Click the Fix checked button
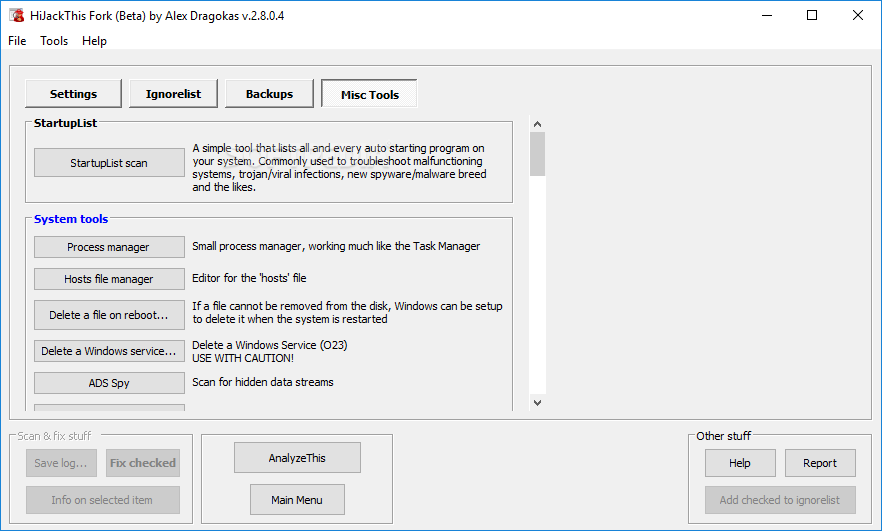 tap(143, 463)
